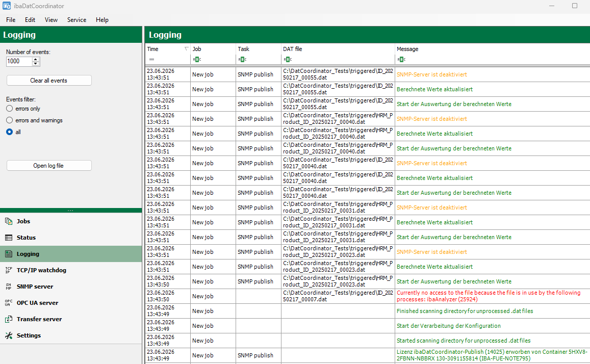Click the 'New job' cell in the 'Currently no access' row

tap(213, 296)
